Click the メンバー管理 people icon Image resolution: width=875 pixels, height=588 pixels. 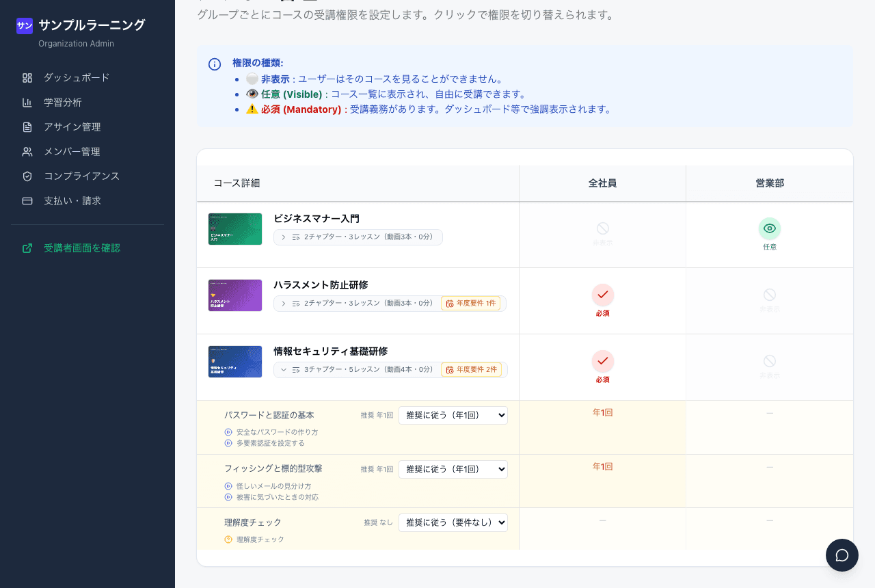tap(27, 152)
